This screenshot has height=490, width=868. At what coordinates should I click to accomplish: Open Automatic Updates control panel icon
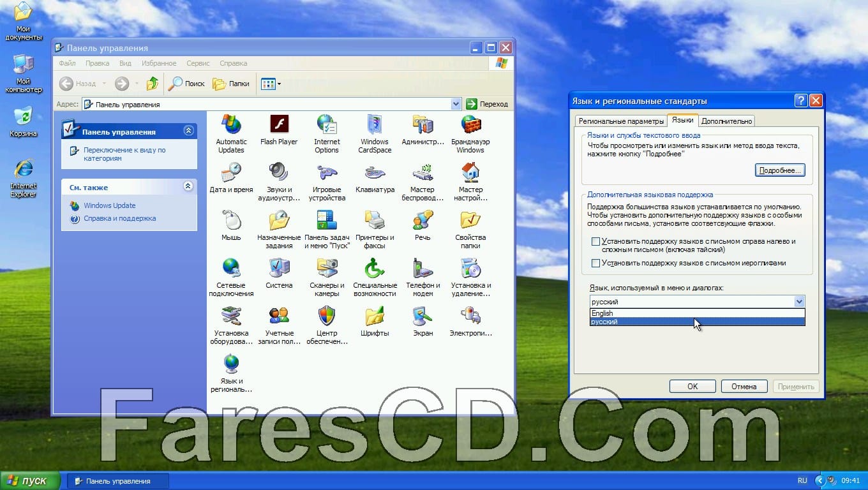[x=231, y=133]
